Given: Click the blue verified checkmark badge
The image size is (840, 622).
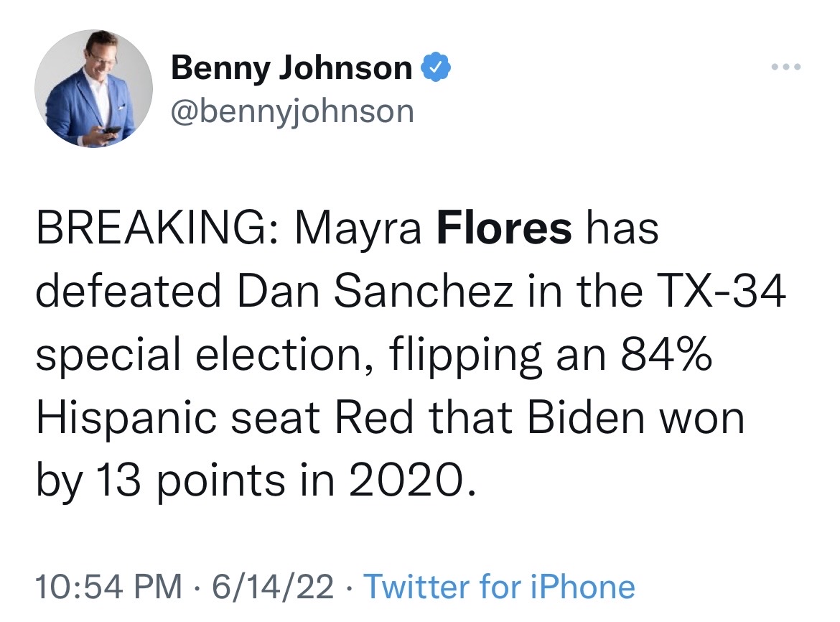Looking at the screenshot, I should [436, 67].
